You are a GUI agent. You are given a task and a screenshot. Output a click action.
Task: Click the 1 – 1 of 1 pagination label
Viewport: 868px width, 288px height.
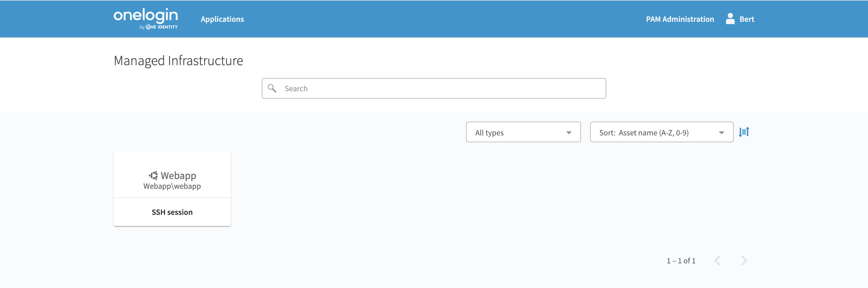pos(681,261)
